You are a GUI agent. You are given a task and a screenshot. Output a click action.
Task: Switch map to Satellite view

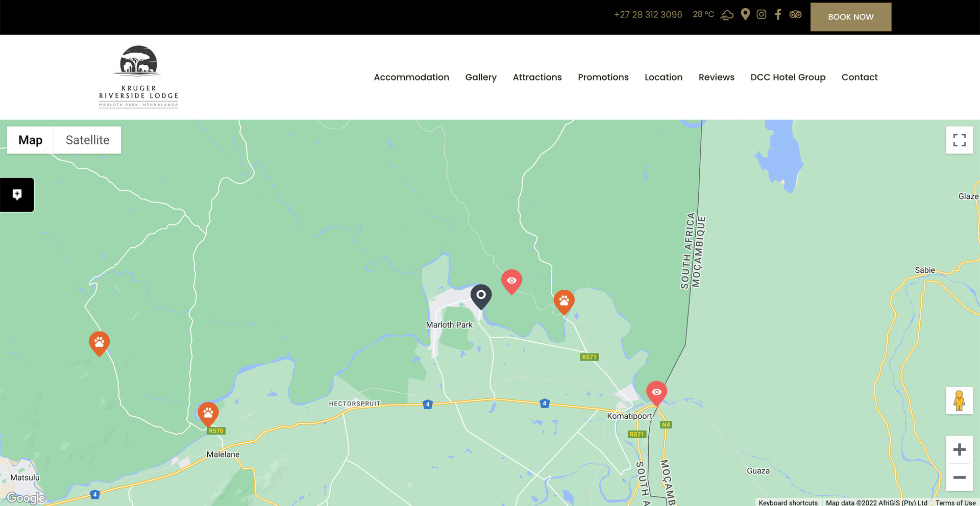[x=87, y=140]
